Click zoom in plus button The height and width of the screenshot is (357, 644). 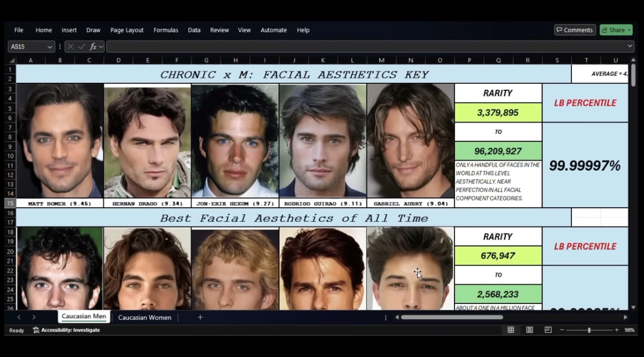(x=616, y=330)
